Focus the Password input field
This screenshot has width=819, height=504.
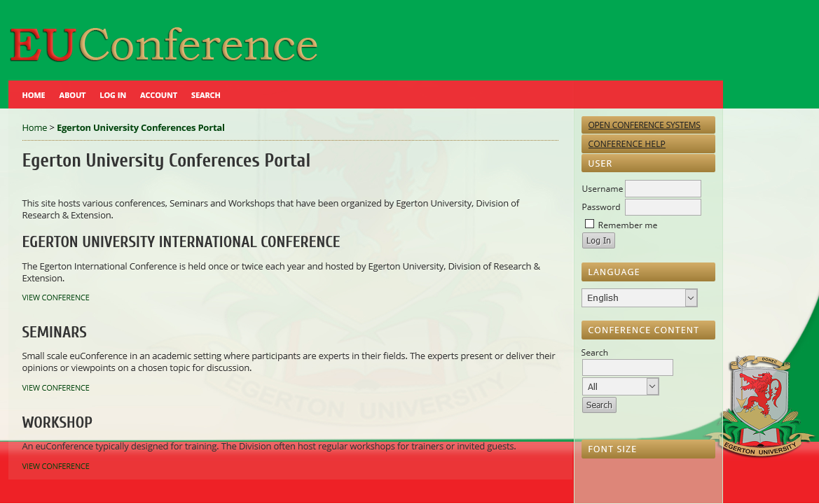coord(663,207)
